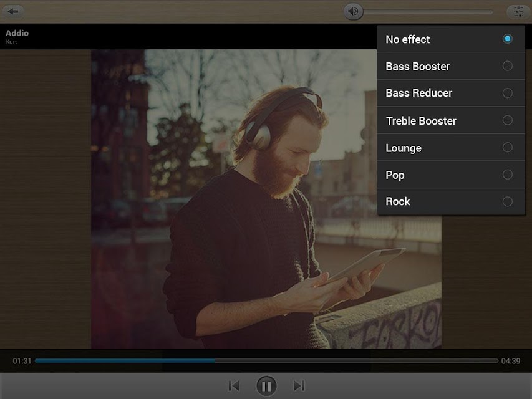Mute audio with the speaker icon

(x=353, y=12)
